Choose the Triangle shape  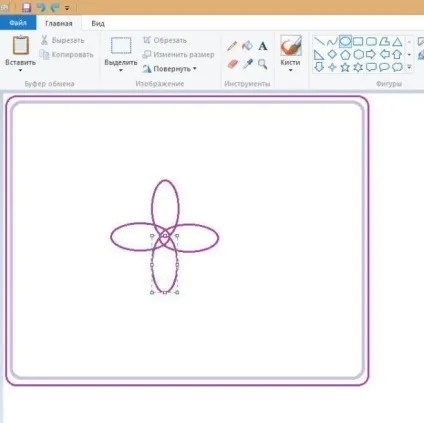coord(397,42)
